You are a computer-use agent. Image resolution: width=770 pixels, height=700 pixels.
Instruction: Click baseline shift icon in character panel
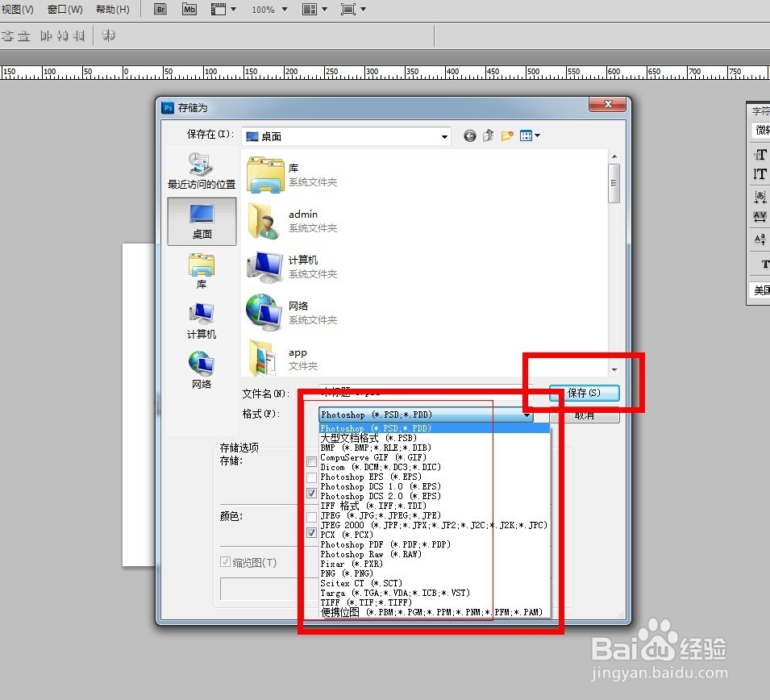coord(760,240)
